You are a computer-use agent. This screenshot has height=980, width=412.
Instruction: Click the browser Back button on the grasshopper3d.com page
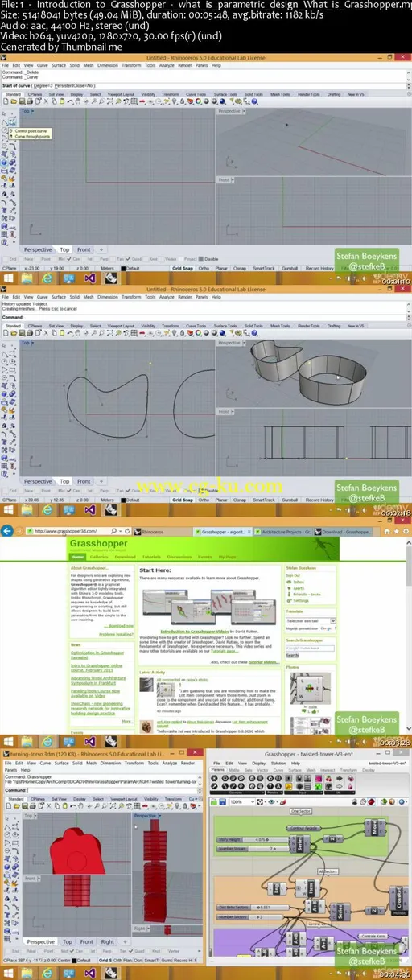pyautogui.click(x=7, y=531)
